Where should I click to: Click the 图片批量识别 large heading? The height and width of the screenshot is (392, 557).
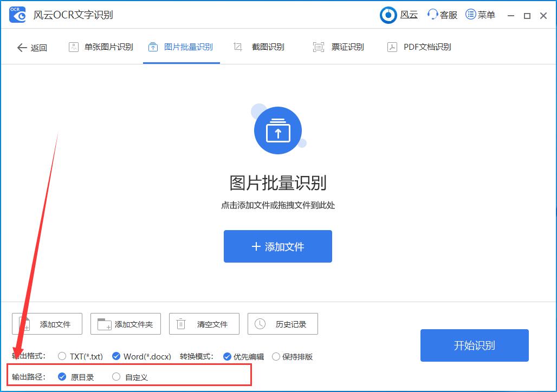pyautogui.click(x=278, y=183)
